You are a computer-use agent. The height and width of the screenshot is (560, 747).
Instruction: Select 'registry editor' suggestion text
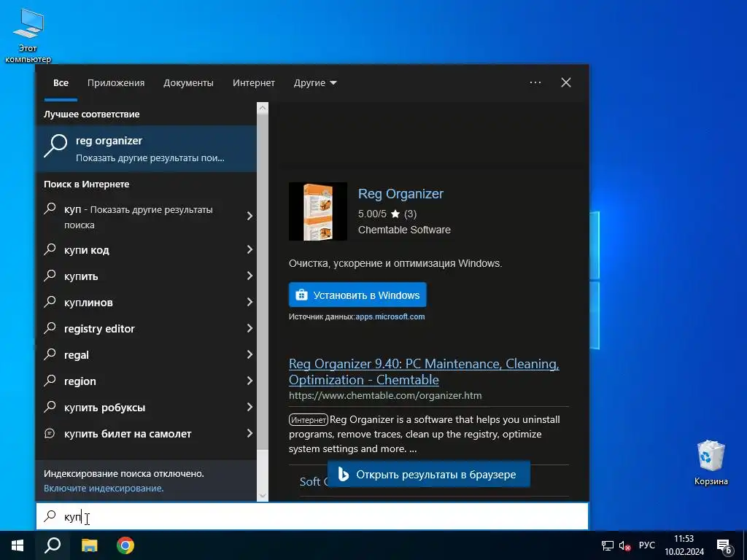coord(99,329)
